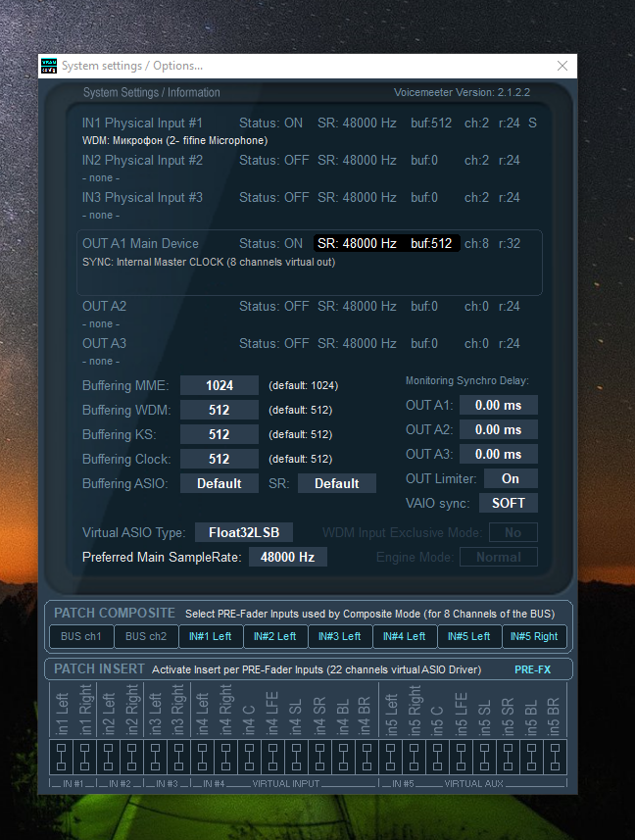Toggle insert patch for in2 Left

point(108,757)
